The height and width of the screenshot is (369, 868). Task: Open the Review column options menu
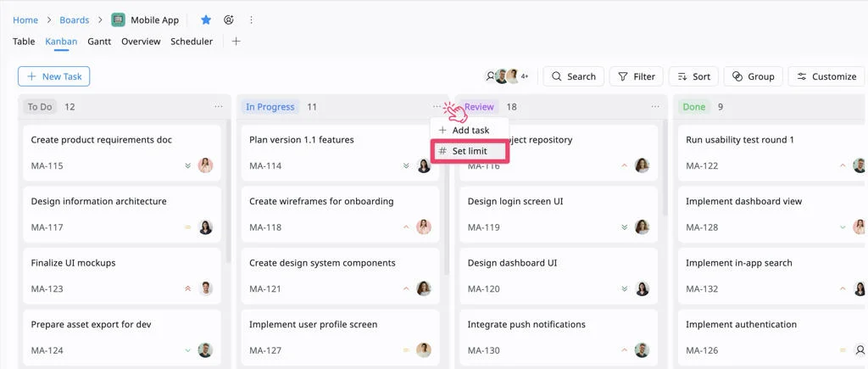(655, 107)
